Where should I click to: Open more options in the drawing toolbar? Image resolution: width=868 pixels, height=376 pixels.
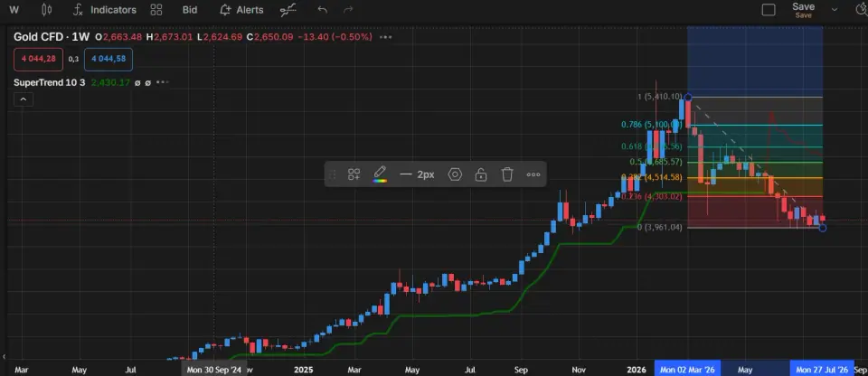[533, 175]
